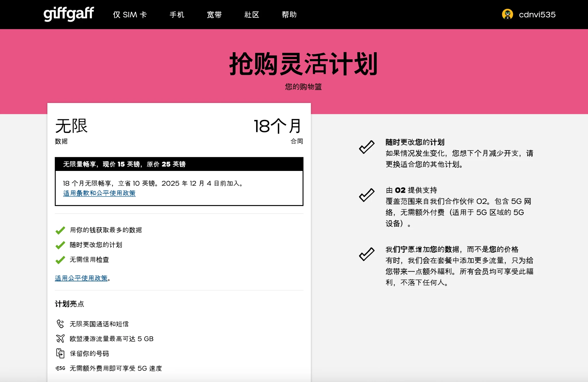Viewport: 588px width, 382px height.
Task: Click checkmark beside 随时更改您的计划 heading
Action: click(367, 147)
